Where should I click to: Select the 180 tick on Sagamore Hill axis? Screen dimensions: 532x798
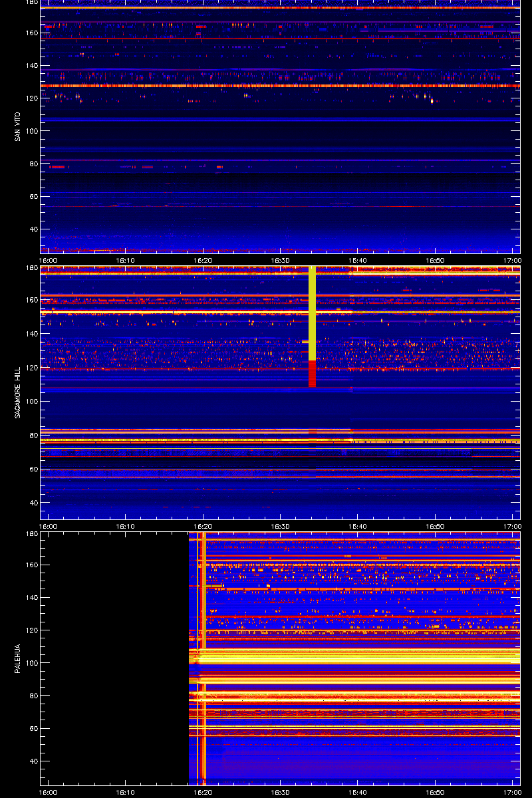click(31, 268)
